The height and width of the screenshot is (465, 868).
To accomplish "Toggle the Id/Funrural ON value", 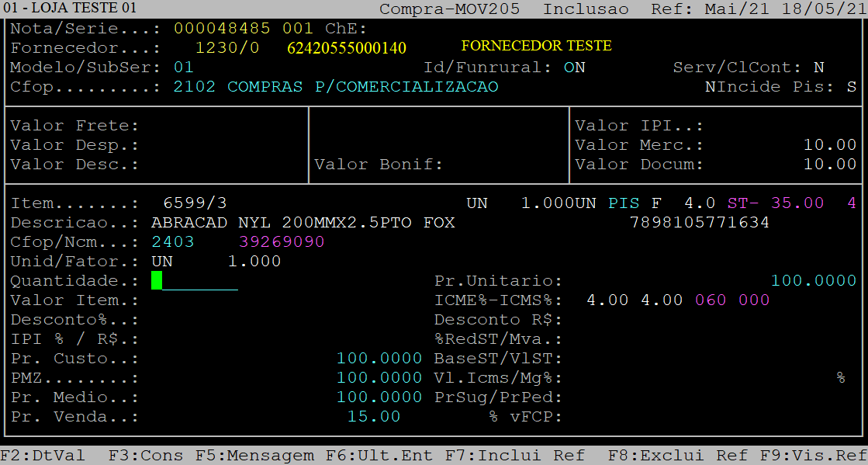I will [574, 68].
